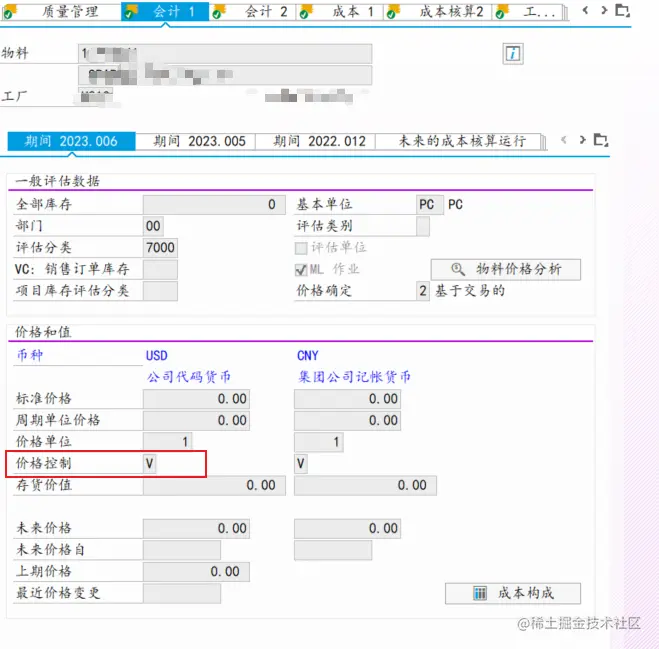Click the USD 周期单位价格 field
This screenshot has width=659, height=649.
196,420
